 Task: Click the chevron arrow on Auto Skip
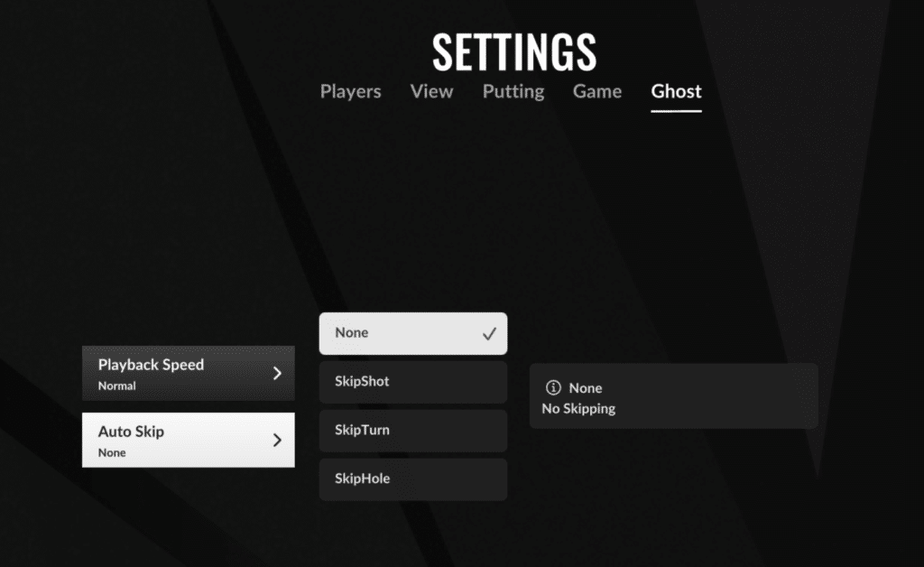pyautogui.click(x=277, y=440)
